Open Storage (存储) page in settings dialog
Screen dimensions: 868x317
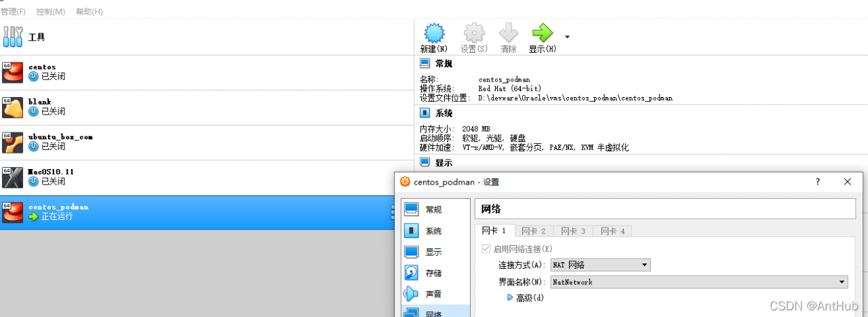[435, 273]
